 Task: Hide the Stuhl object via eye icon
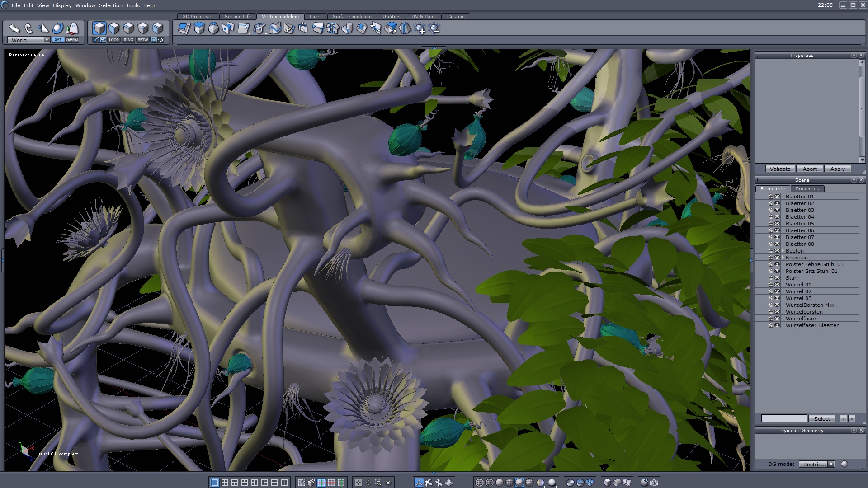777,278
